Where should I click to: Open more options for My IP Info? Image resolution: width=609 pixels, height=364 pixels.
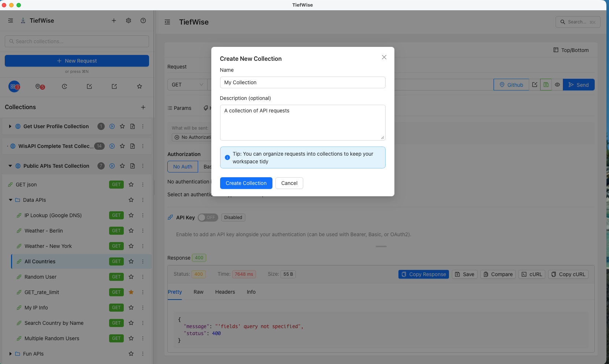(x=143, y=308)
